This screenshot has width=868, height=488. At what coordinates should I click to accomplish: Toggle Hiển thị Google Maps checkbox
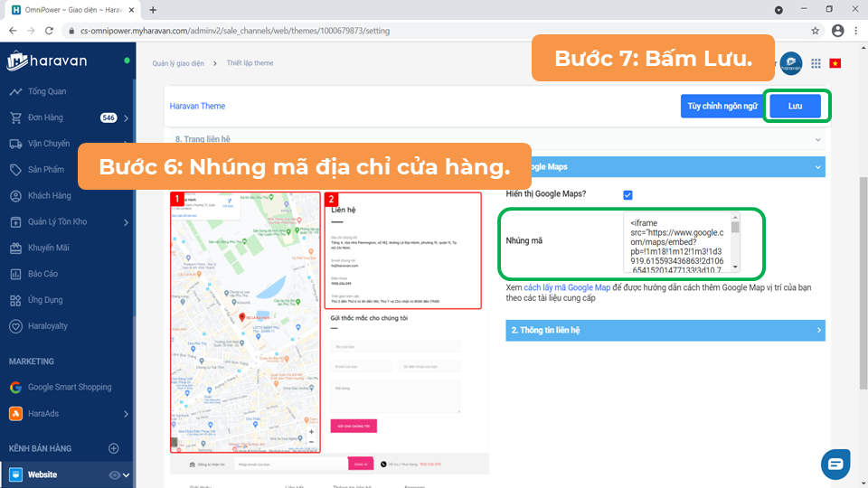pos(627,194)
